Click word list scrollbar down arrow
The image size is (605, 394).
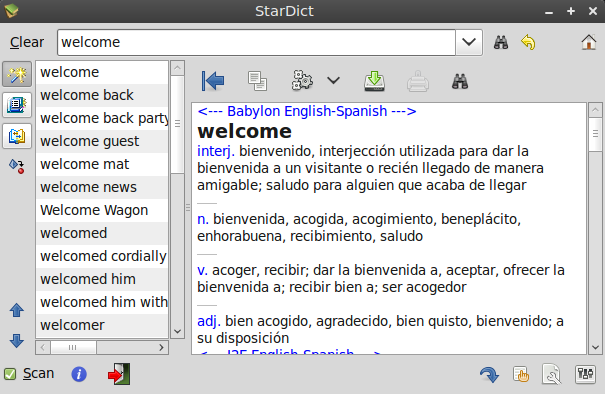pyautogui.click(x=177, y=331)
